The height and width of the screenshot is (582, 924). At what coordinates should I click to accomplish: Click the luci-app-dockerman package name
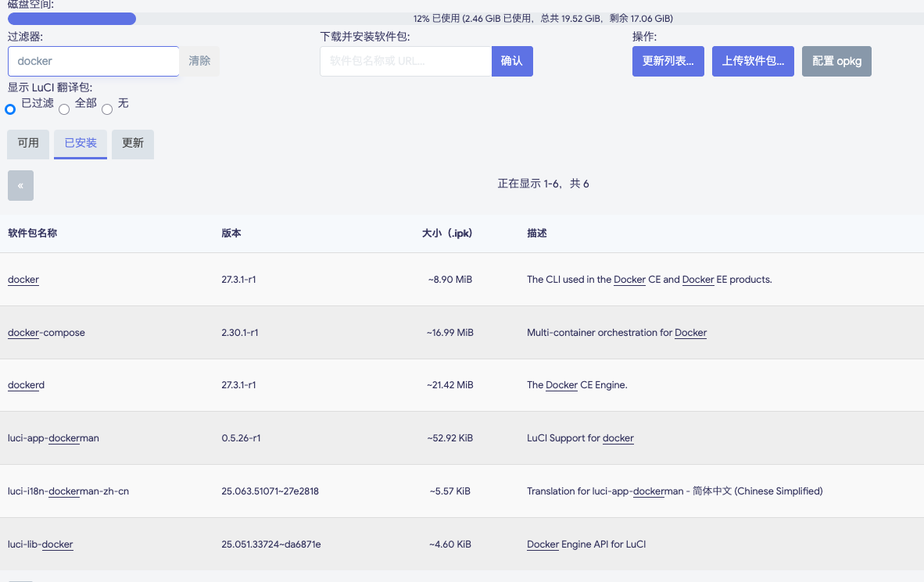(x=54, y=438)
